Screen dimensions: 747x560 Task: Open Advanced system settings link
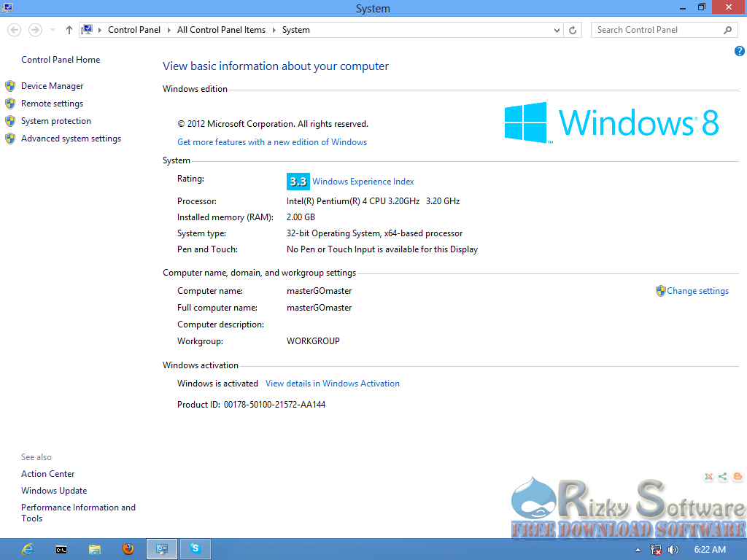[71, 139]
